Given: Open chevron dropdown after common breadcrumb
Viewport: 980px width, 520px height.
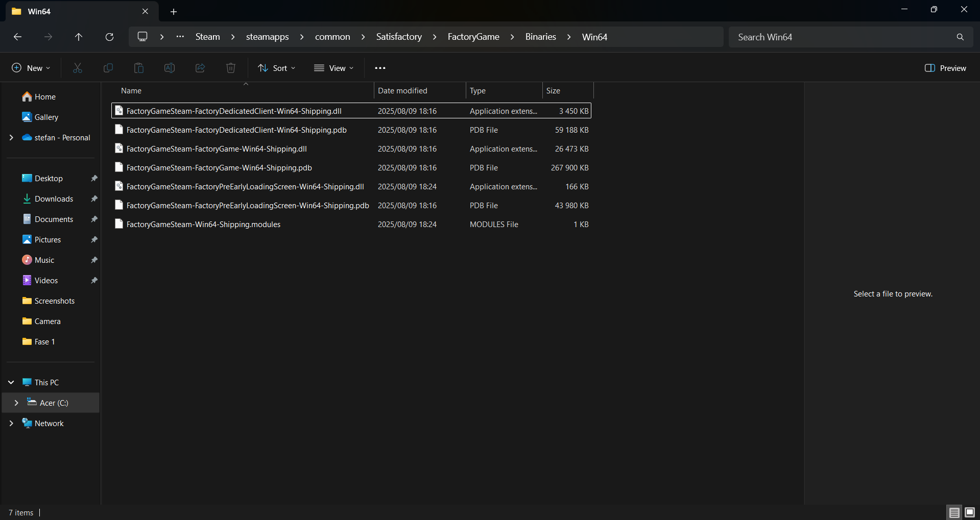Looking at the screenshot, I should tap(363, 37).
